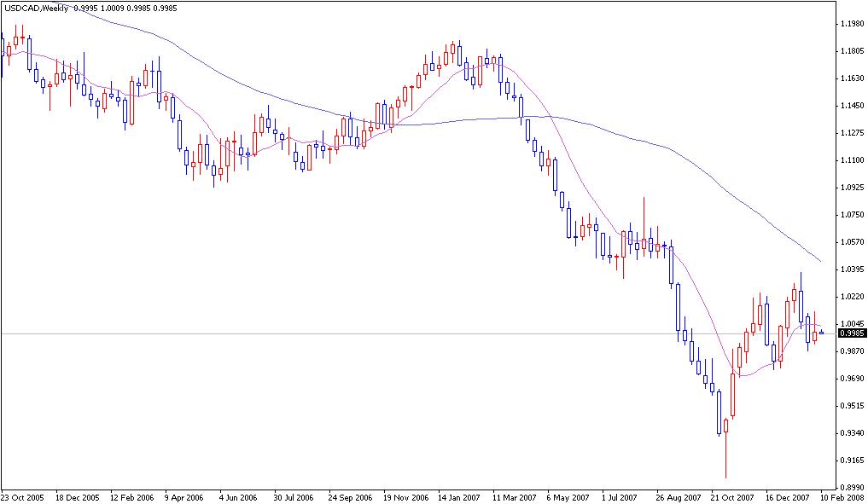This screenshot has height=504, width=868.
Task: Click the 1.0395 price axis label
Action: point(853,269)
